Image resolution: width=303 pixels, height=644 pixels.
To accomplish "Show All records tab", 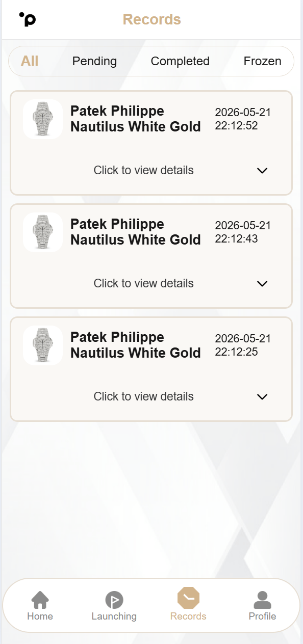I will pos(30,61).
